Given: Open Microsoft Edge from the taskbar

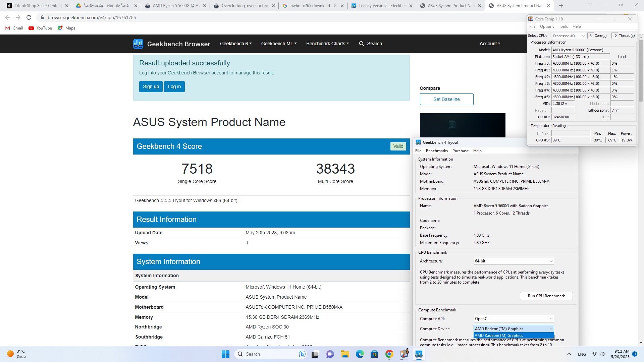Looking at the screenshot, I should click(360, 354).
